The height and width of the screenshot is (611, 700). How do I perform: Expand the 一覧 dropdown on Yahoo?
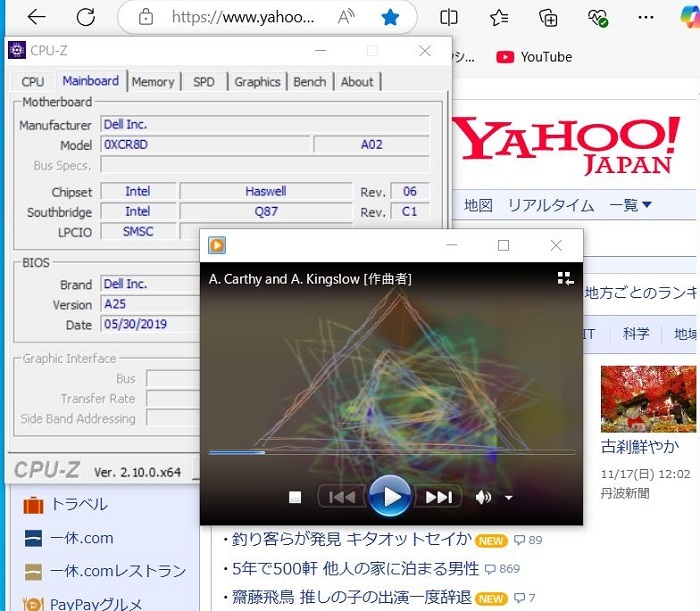pyautogui.click(x=630, y=205)
